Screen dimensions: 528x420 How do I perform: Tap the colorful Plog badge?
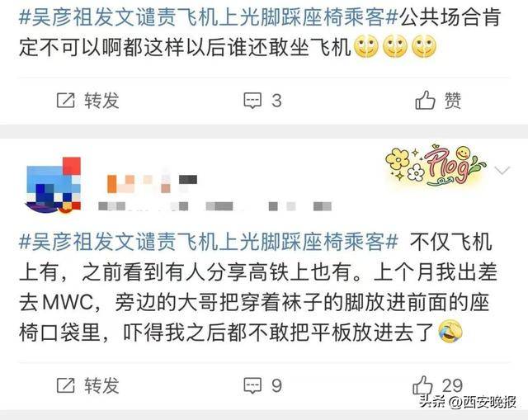(x=436, y=166)
